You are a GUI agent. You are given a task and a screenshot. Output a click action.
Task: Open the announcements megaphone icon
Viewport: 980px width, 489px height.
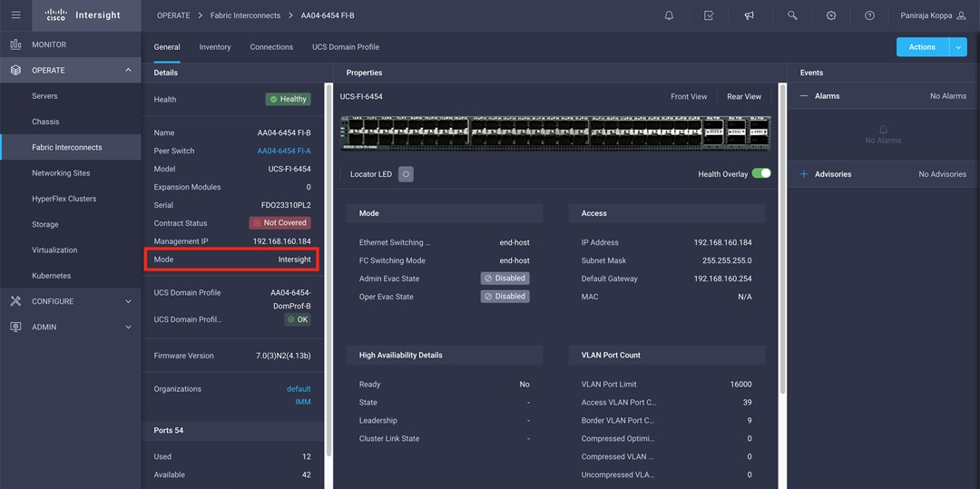click(750, 15)
